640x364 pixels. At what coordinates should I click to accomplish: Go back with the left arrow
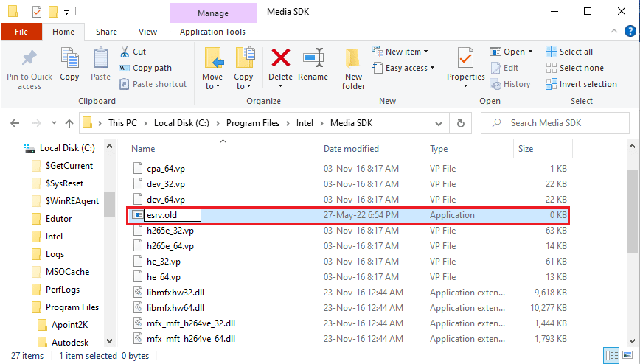(x=15, y=123)
